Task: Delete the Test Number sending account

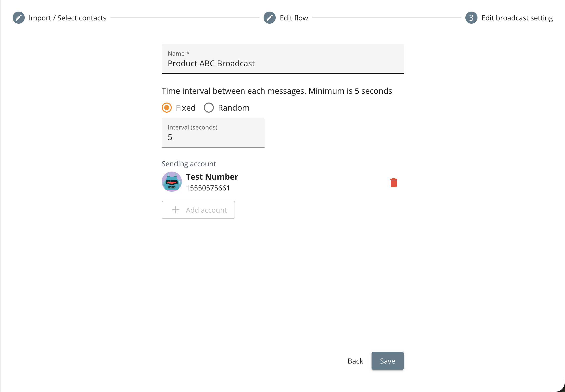Action: (x=393, y=182)
